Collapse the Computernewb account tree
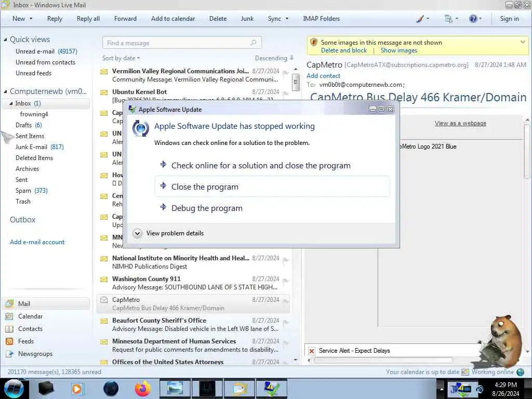Viewport: 532px width, 399px height. click(5, 91)
